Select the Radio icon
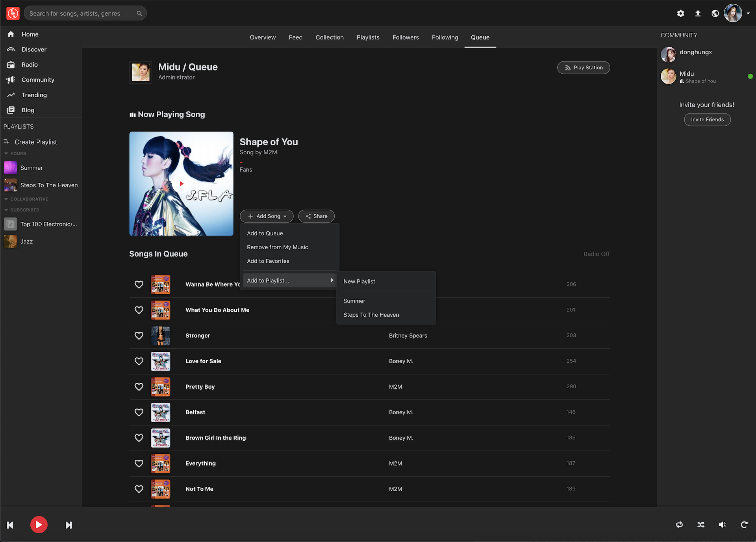756x542 pixels. [x=11, y=64]
